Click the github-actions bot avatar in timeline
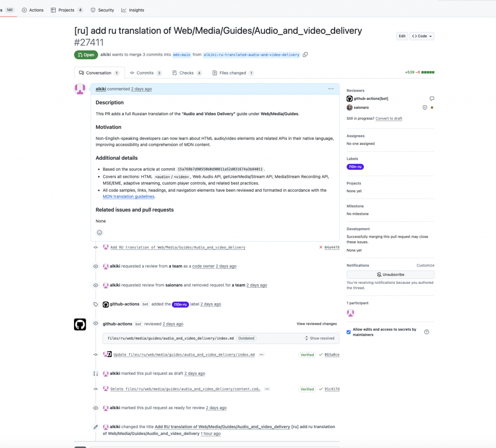The image size is (496, 448). (x=80, y=324)
